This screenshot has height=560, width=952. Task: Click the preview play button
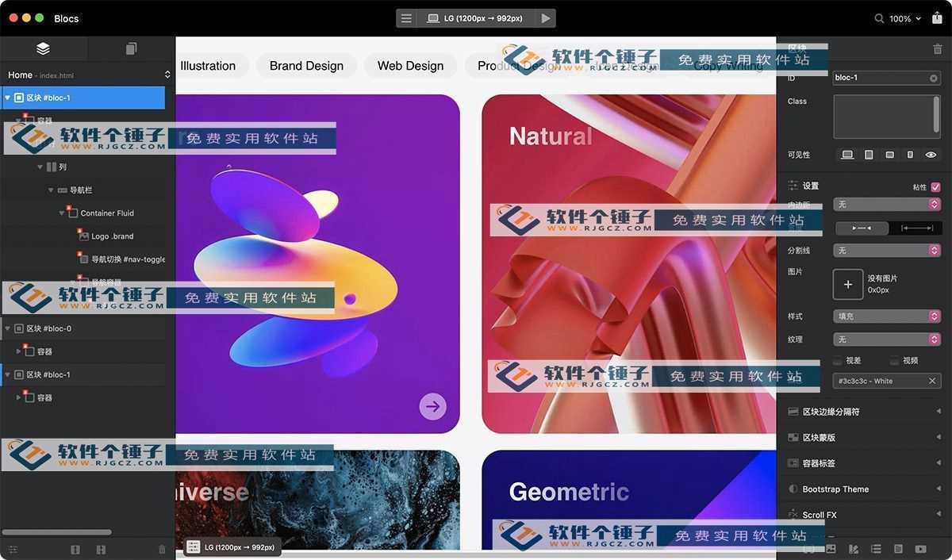click(x=545, y=18)
